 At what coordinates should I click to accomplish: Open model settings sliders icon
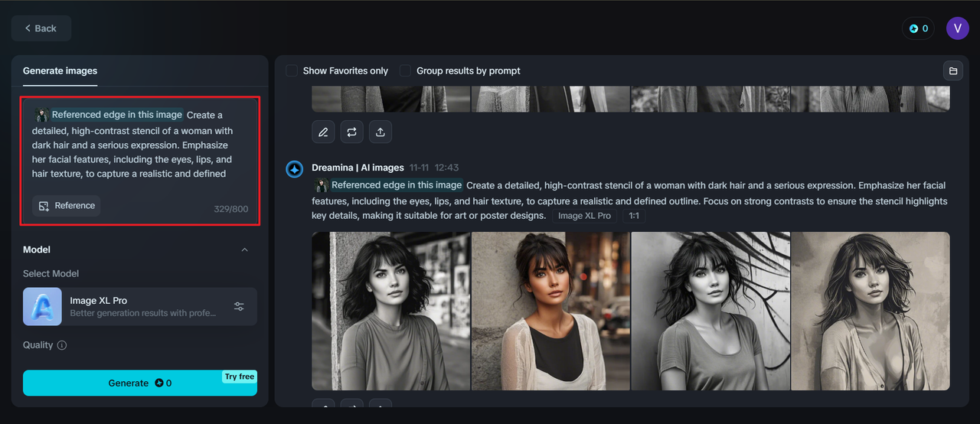pos(239,307)
